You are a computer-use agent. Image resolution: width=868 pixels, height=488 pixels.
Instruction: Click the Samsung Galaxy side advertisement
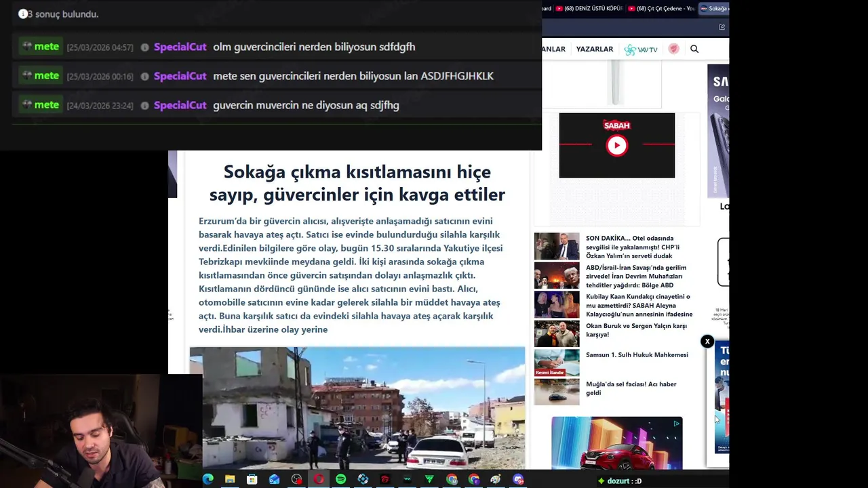coord(718,131)
